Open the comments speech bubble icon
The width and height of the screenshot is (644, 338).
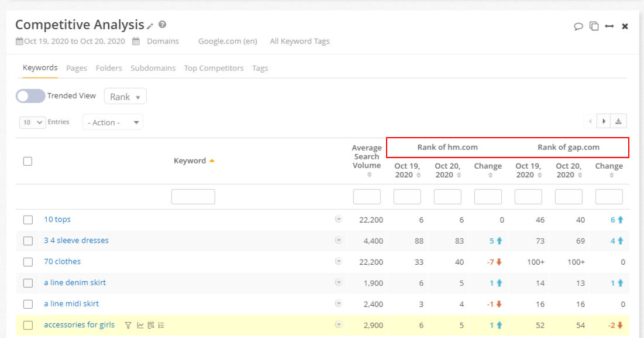(578, 27)
